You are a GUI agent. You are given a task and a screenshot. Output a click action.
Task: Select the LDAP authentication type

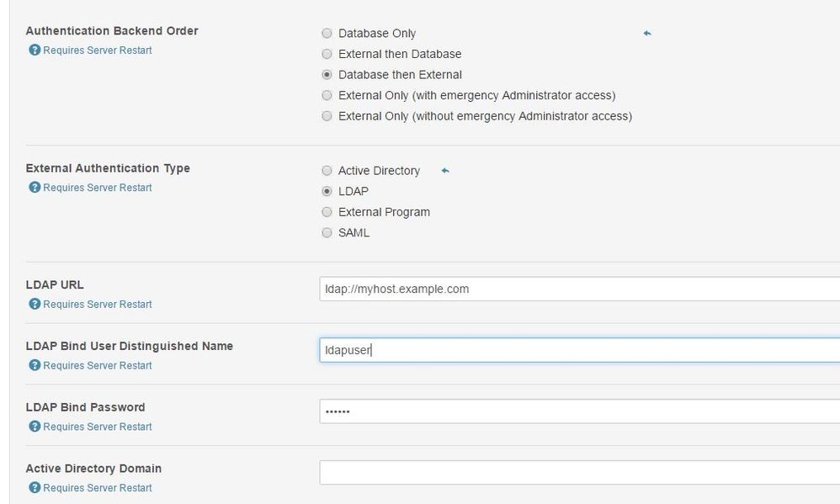click(x=327, y=191)
